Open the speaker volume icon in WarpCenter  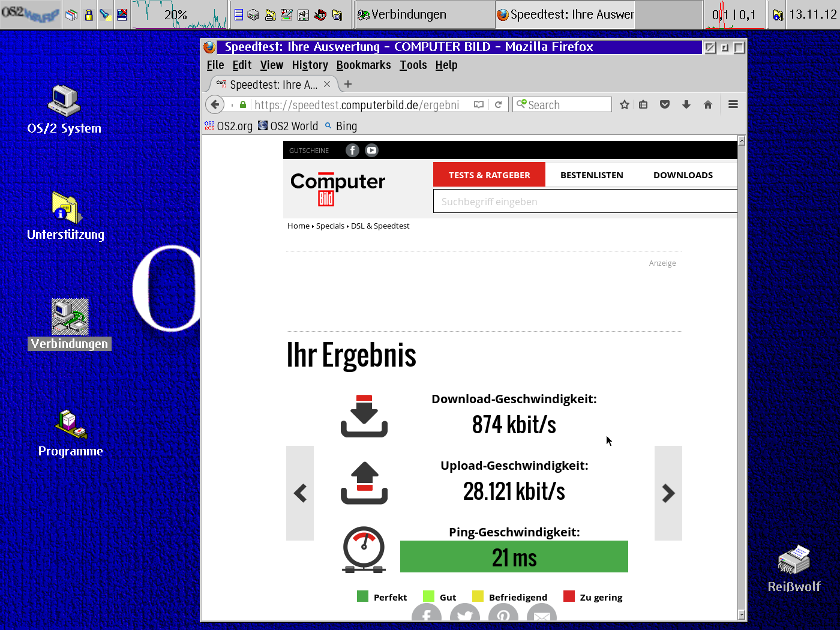[304, 15]
